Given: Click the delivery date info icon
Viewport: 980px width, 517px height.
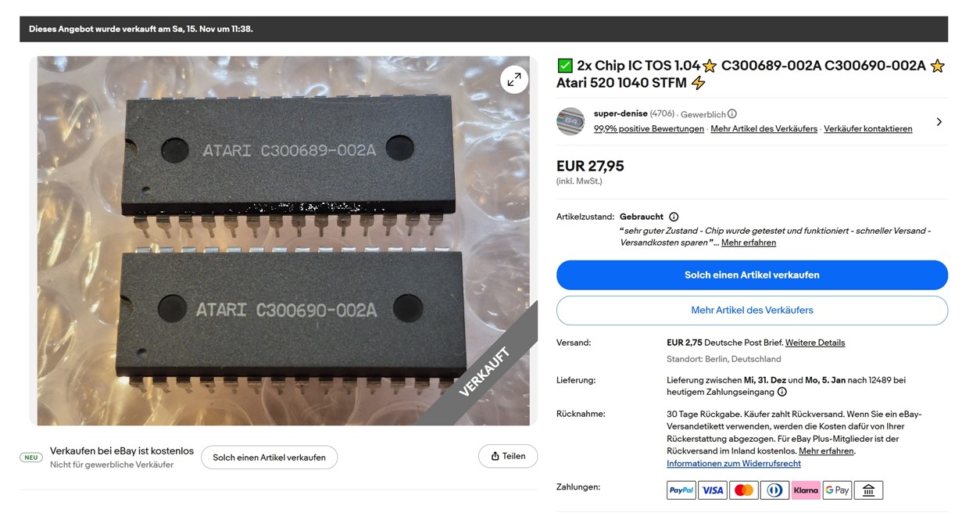Looking at the screenshot, I should (782, 393).
